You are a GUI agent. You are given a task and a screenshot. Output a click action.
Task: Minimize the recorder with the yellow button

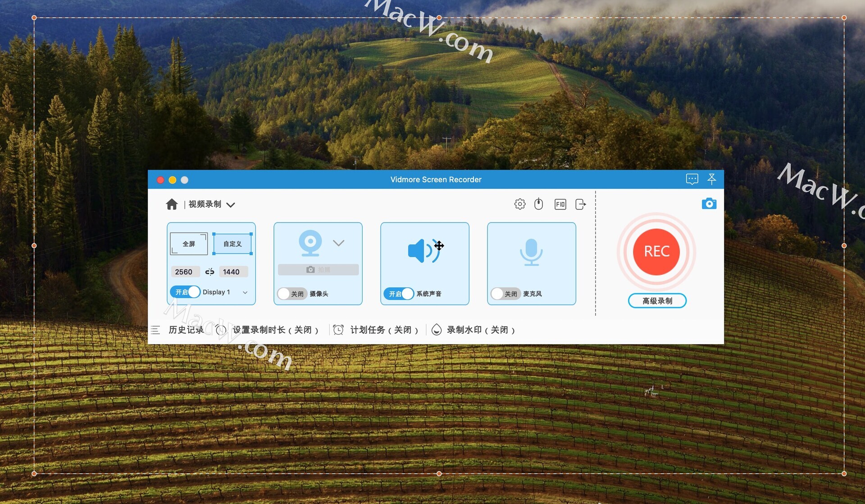[x=173, y=180]
